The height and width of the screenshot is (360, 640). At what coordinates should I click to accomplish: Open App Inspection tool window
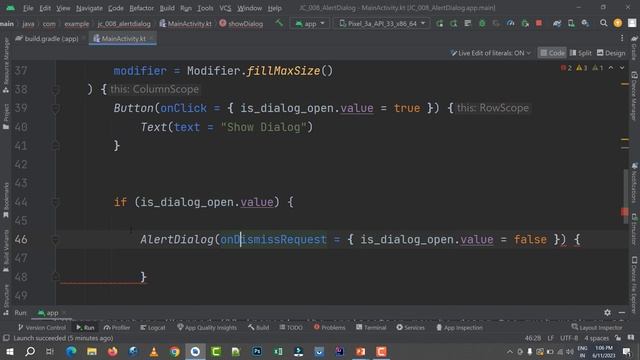(x=459, y=327)
